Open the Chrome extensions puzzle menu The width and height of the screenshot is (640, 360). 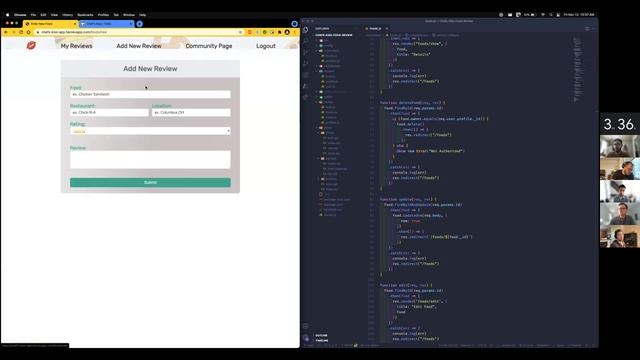tap(280, 32)
